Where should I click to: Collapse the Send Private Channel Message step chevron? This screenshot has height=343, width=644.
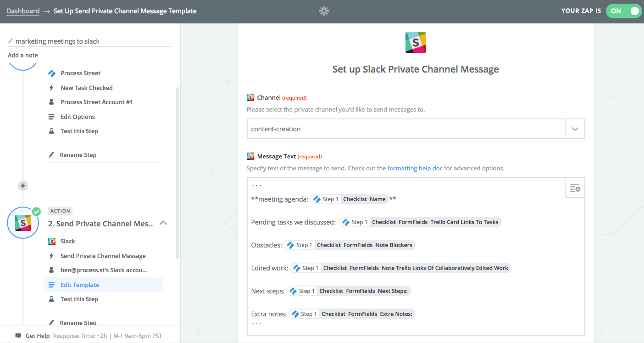[163, 223]
